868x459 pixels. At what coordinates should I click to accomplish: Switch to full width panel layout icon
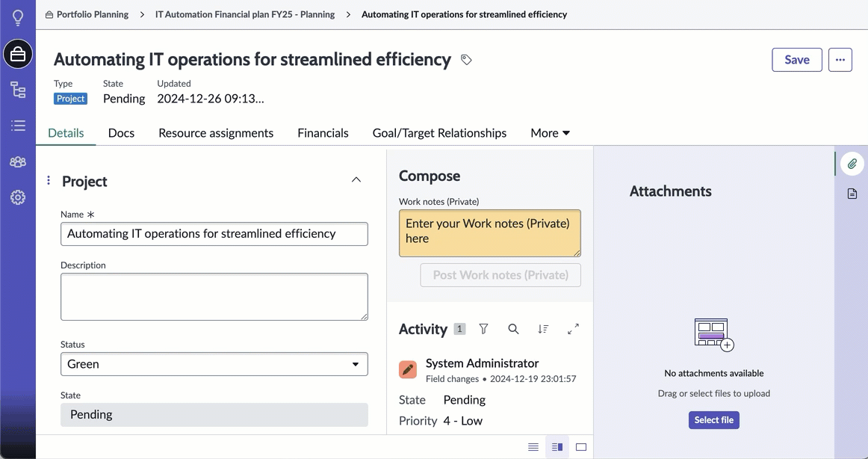(x=580, y=447)
